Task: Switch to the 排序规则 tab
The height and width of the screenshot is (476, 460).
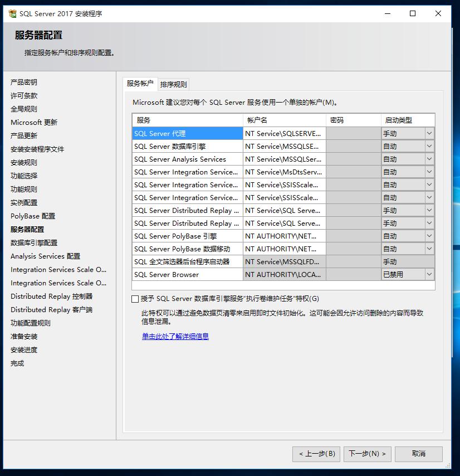Action: pyautogui.click(x=173, y=84)
